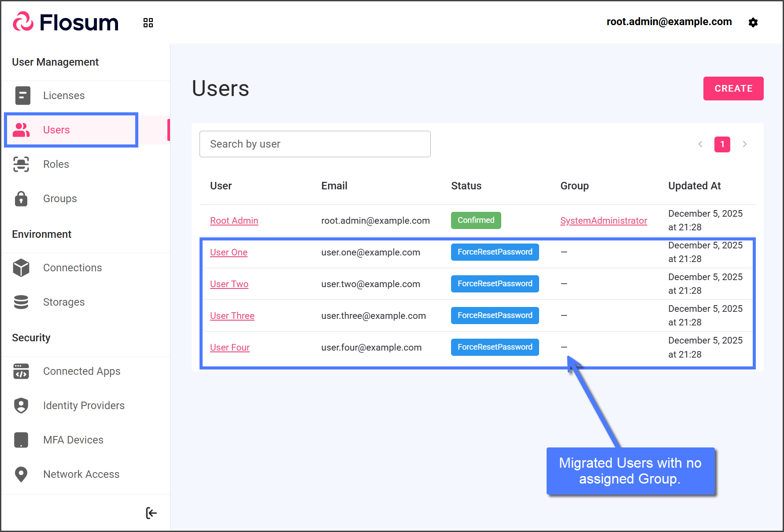
Task: Open the Root Admin user link
Action: (234, 221)
